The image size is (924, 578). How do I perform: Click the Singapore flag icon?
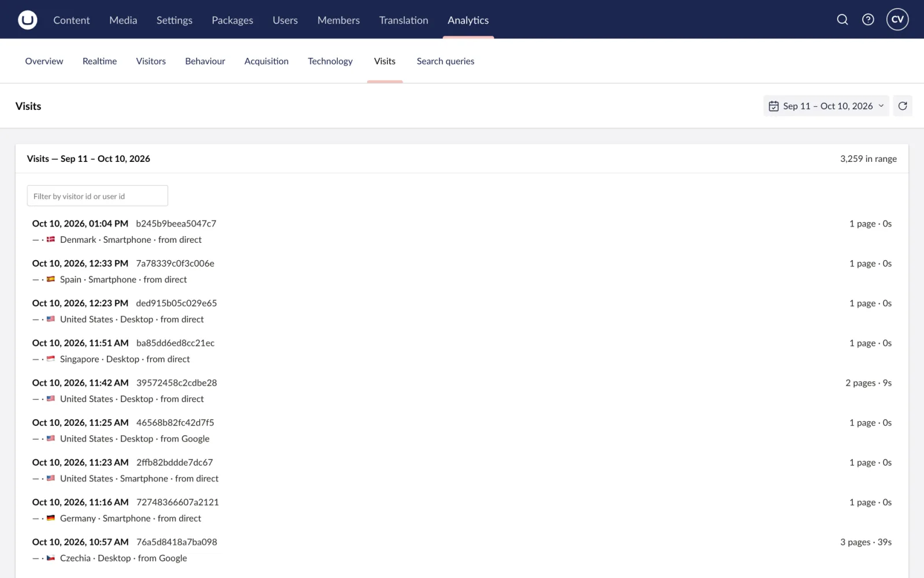[x=51, y=359]
